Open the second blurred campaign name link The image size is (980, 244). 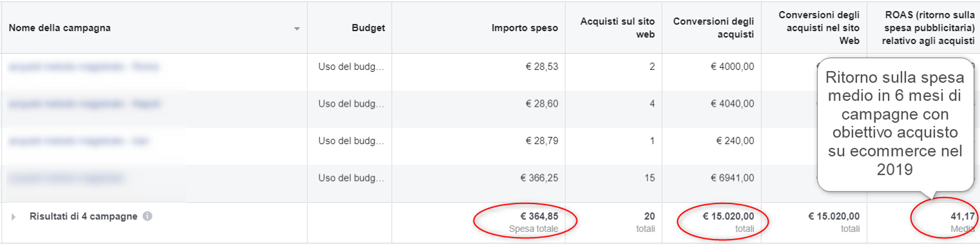[x=84, y=103]
